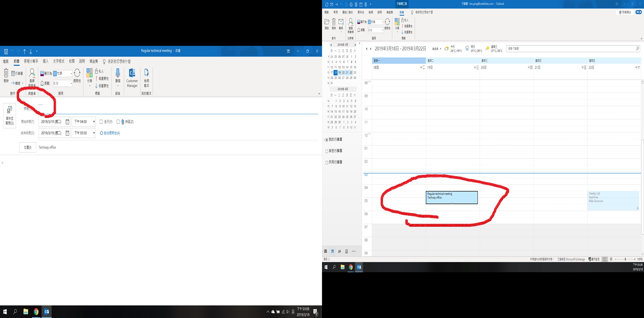Click the 位置 location button
Screen dimensions: 644x318
coord(28,148)
